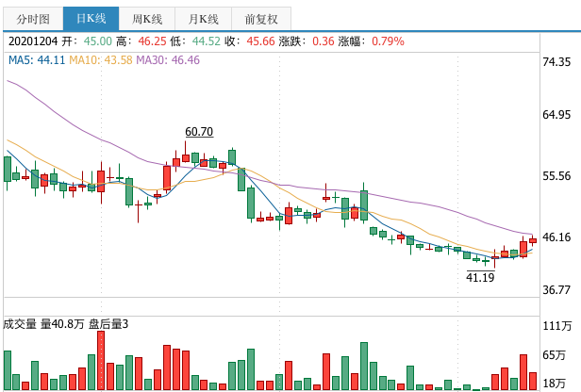
Task: Click the MA5: 44.11 indicator text
Action: pos(37,60)
